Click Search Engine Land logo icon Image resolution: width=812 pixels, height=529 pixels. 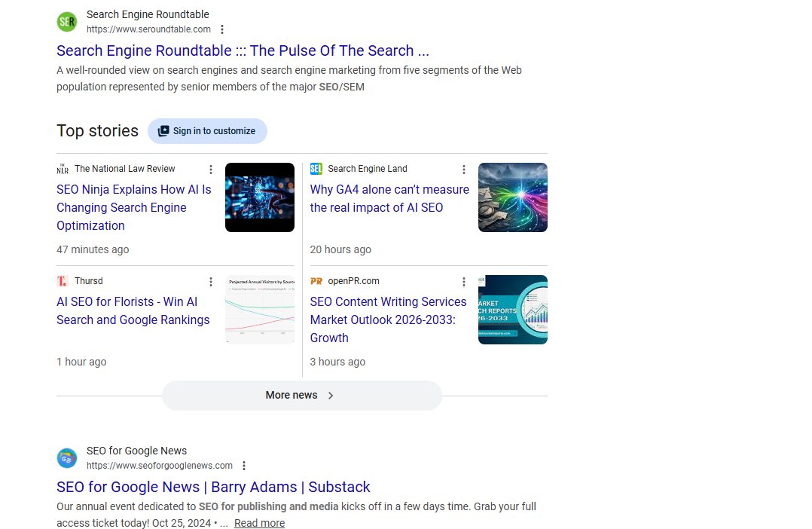(316, 169)
